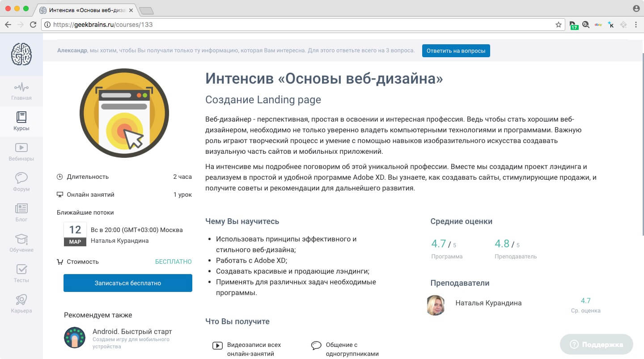Click the 4.7 Программа rating
The height and width of the screenshot is (359, 644).
[439, 244]
